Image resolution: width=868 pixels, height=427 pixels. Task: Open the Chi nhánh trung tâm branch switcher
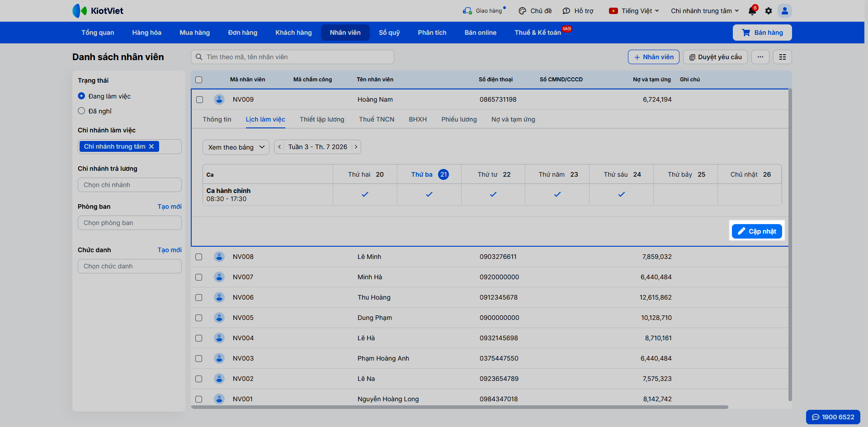click(x=705, y=11)
